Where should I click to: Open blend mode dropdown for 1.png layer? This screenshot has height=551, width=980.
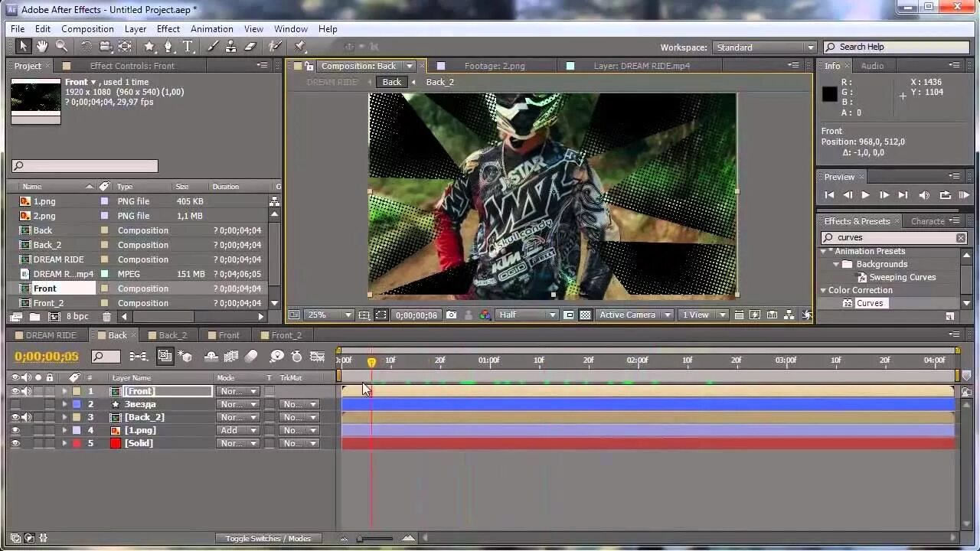[239, 430]
